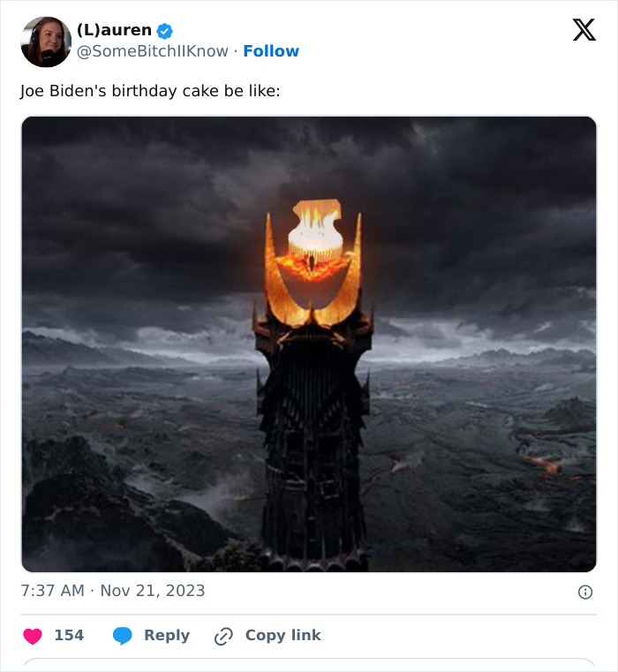
Task: Click the blue verified badge
Action: click(165, 31)
